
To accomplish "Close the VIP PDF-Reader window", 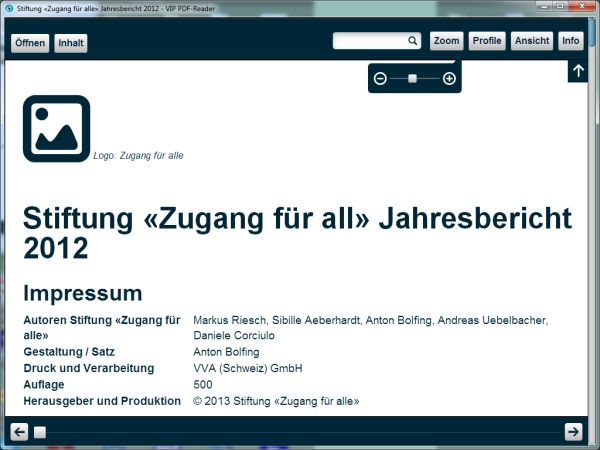I will click(x=582, y=6).
